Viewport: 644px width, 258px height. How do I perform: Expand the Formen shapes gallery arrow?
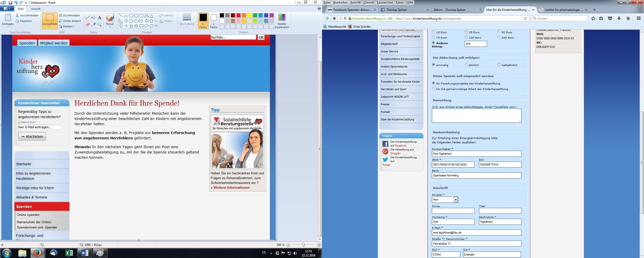(156, 26)
